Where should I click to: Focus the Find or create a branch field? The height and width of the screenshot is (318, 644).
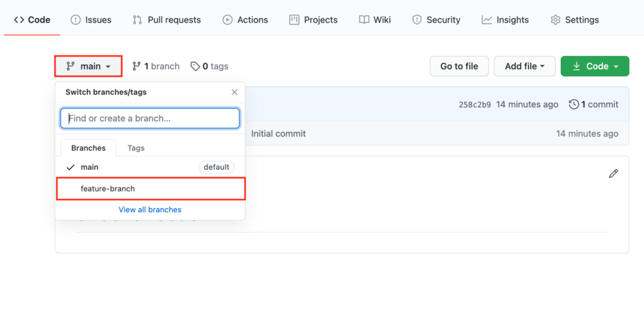tap(150, 118)
